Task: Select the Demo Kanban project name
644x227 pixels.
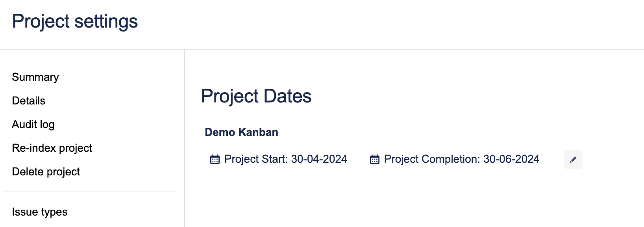Action: click(x=241, y=132)
